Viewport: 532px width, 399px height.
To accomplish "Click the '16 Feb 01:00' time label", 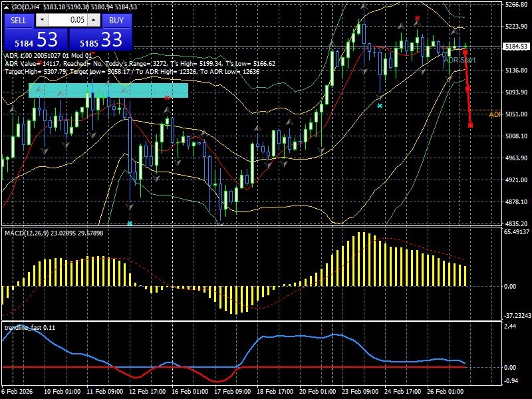I will pyautogui.click(x=190, y=392).
